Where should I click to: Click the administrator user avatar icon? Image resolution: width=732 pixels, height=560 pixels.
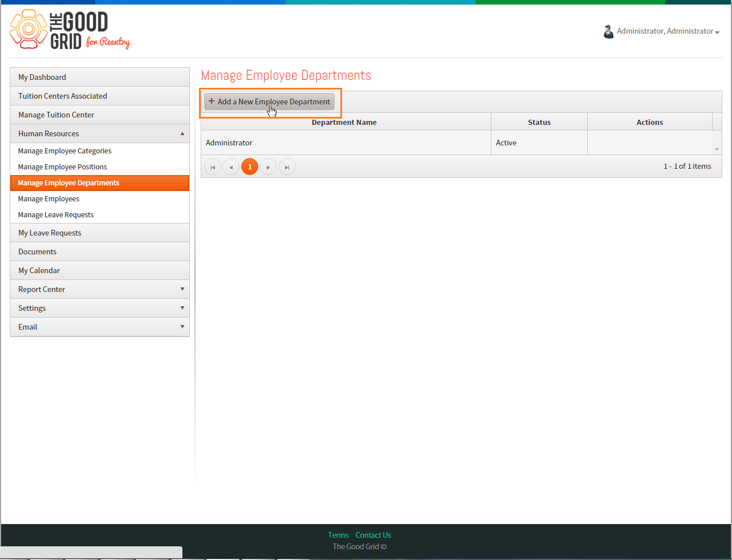(x=608, y=31)
